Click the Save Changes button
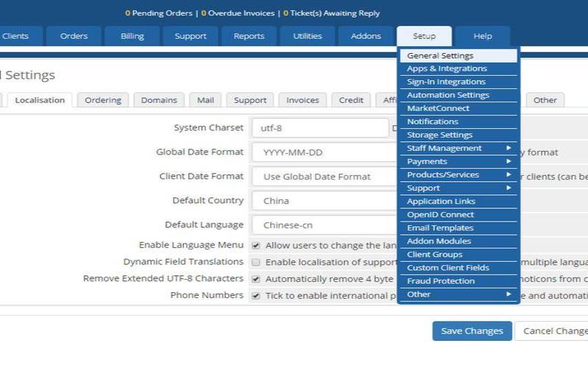The image size is (588, 368). 472,331
